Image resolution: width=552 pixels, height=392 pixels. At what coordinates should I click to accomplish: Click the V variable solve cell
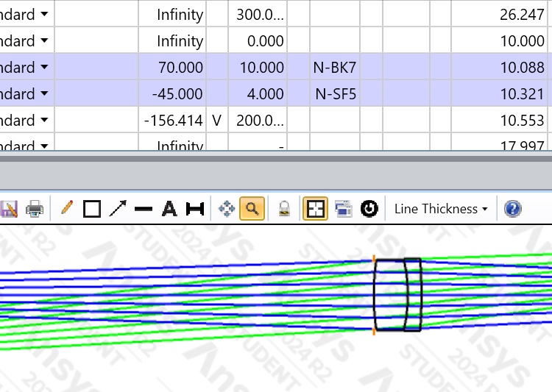[x=217, y=120]
